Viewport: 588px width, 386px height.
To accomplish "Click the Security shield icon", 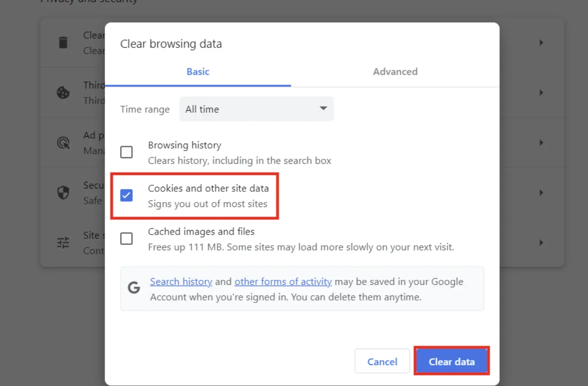I will (63, 193).
